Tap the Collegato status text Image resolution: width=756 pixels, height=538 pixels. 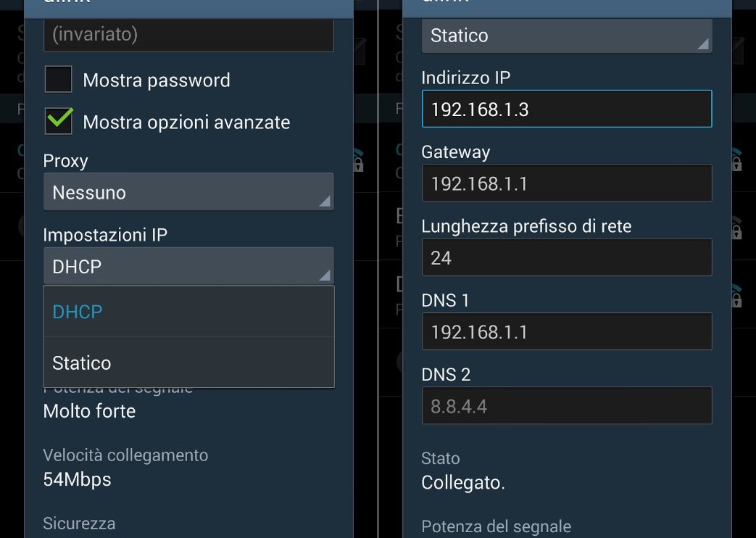(463, 483)
